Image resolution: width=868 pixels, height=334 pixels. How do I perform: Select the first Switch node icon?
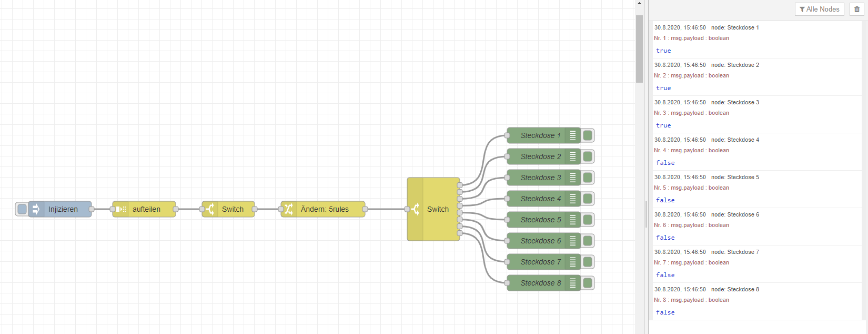210,209
